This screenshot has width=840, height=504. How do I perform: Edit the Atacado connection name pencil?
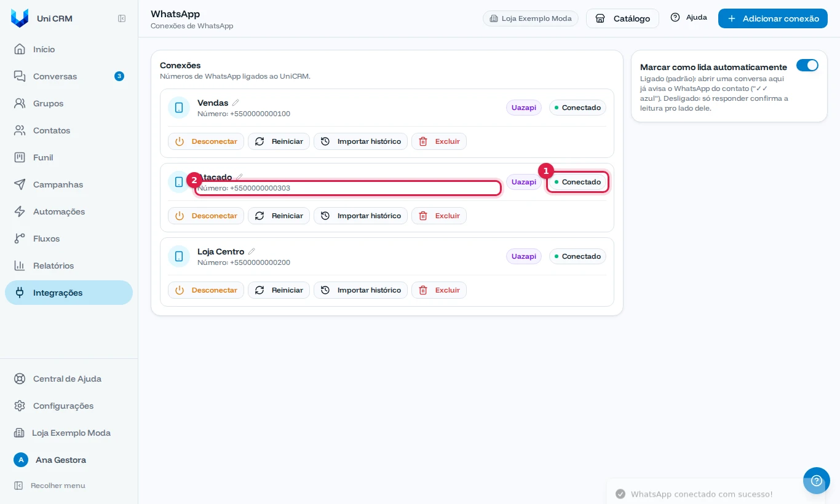tap(239, 177)
